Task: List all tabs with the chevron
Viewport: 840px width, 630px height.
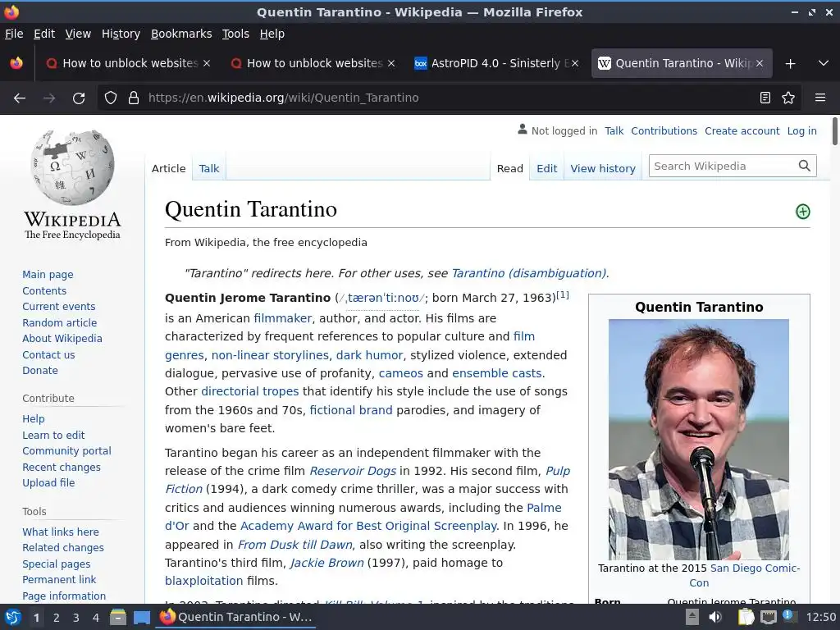Action: pyautogui.click(x=824, y=63)
